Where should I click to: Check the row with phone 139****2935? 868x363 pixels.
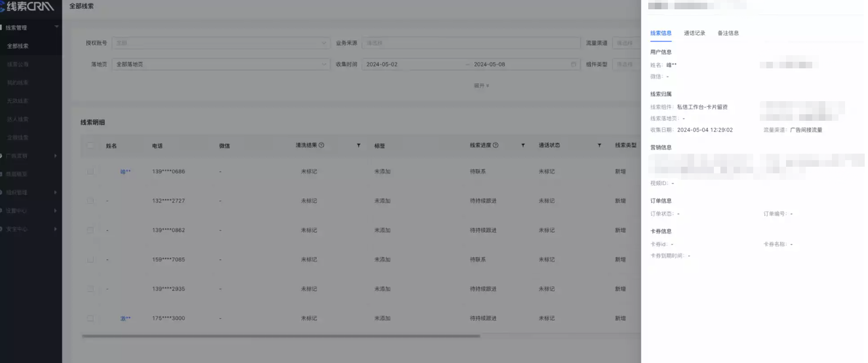coord(90,289)
